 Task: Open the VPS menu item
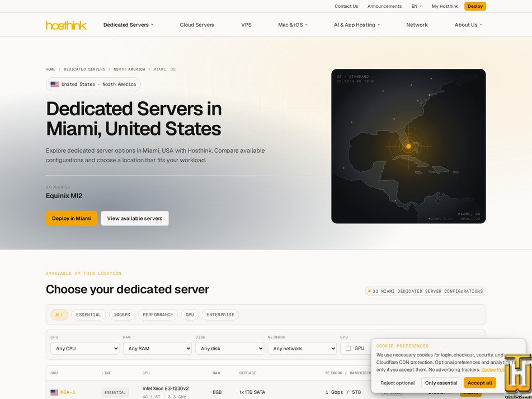(x=246, y=25)
